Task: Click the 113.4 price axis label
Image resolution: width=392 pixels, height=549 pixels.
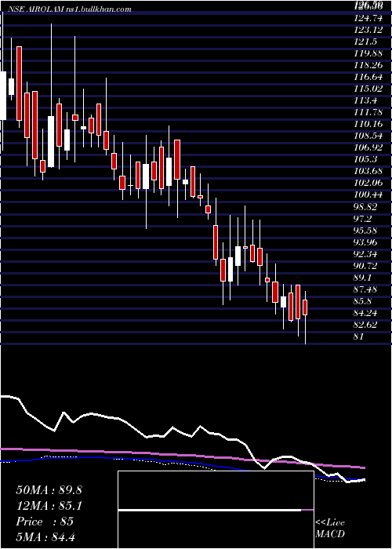Action: 365,100
